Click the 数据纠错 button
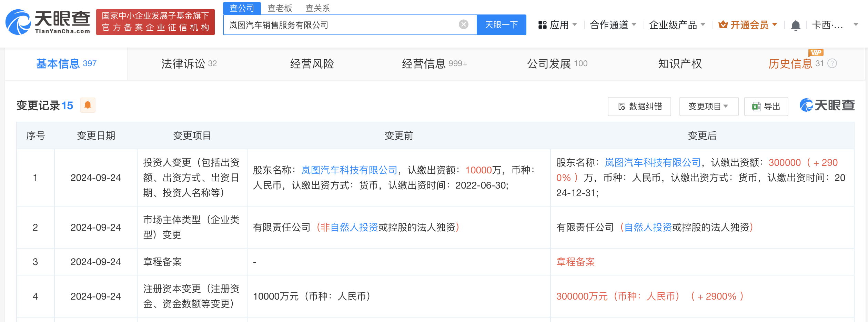The image size is (868, 322). 639,107
